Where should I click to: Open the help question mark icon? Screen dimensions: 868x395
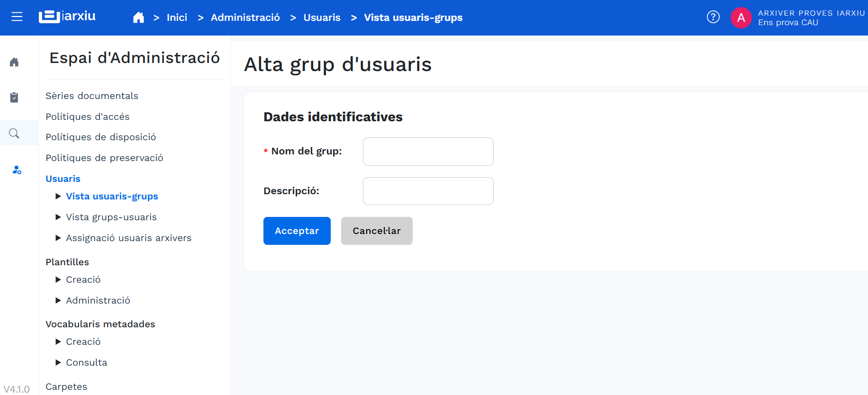pos(713,17)
